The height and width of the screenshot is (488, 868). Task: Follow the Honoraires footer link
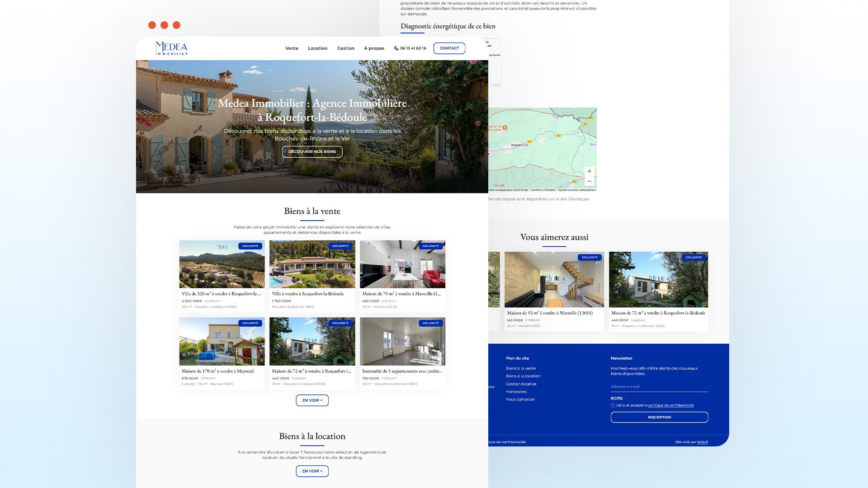point(516,392)
